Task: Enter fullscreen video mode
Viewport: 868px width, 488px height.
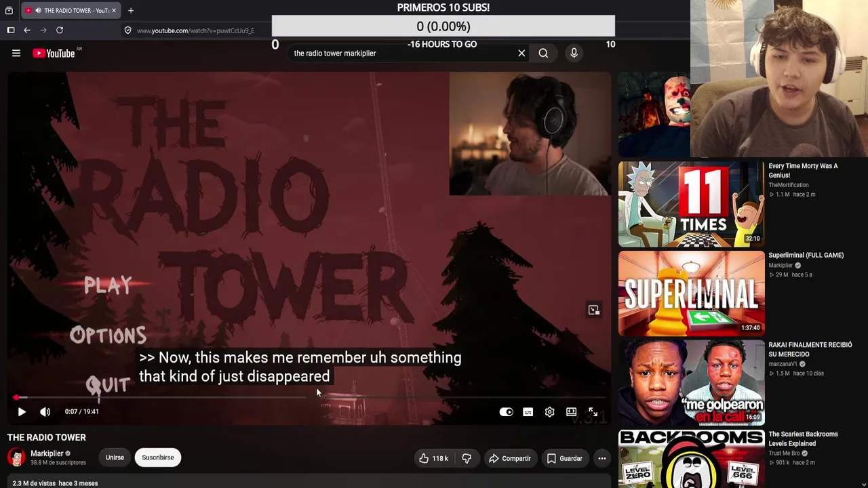Action: tap(593, 412)
